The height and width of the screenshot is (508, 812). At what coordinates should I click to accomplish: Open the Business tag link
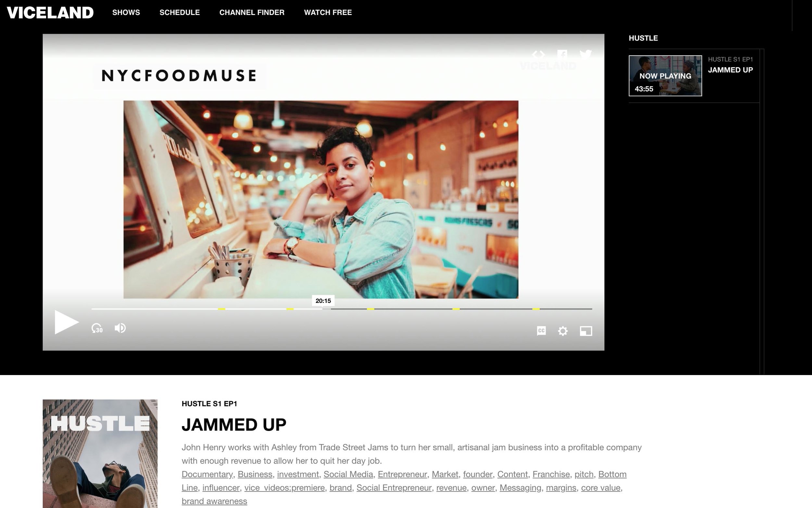[x=255, y=474]
